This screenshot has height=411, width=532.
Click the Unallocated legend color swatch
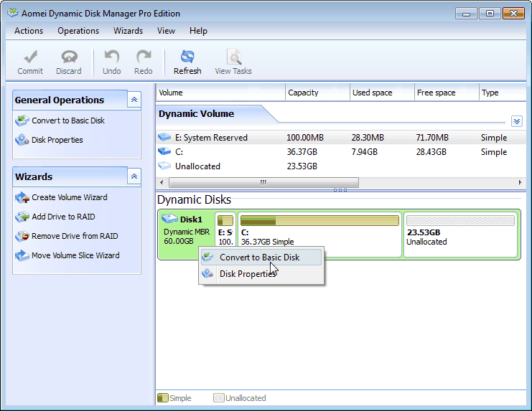pyautogui.click(x=219, y=398)
